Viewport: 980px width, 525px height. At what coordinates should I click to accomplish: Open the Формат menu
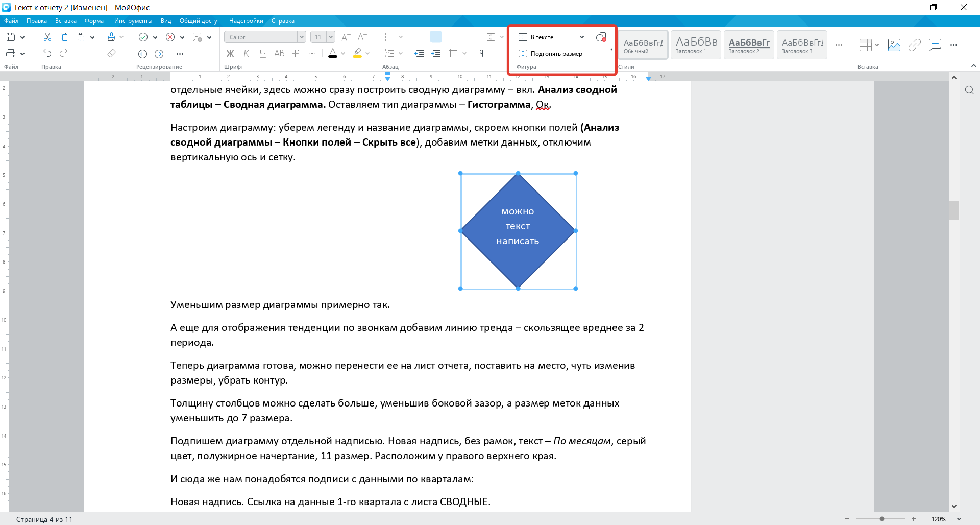pos(95,21)
